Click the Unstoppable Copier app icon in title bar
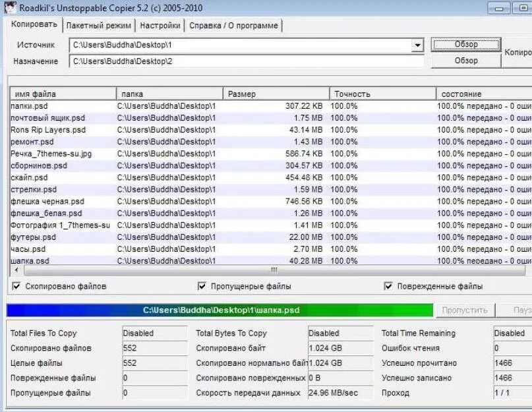 [10, 7]
